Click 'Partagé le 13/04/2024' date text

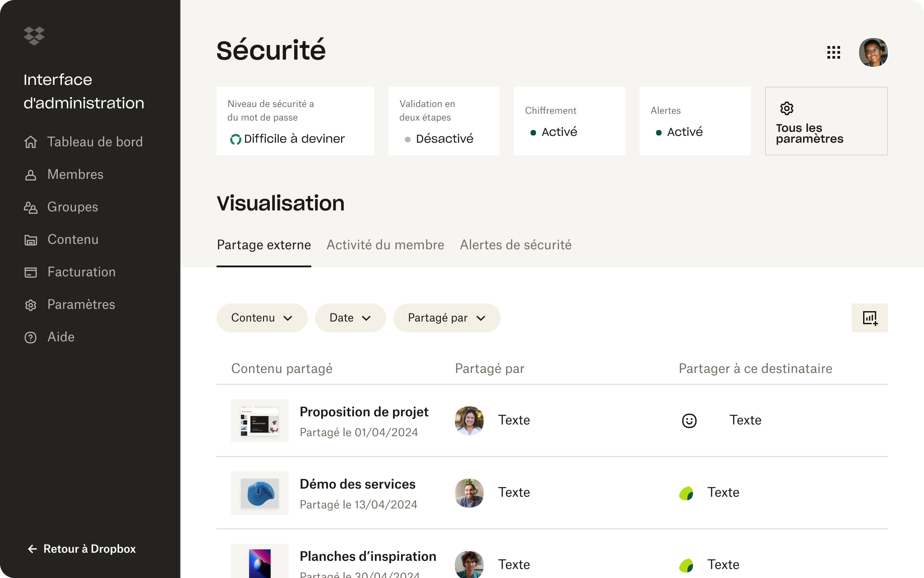coord(359,504)
